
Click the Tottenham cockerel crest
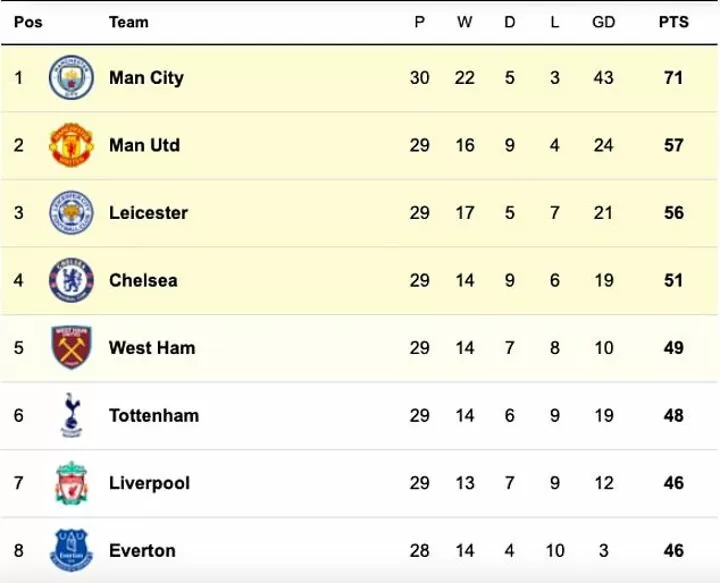tap(71, 415)
